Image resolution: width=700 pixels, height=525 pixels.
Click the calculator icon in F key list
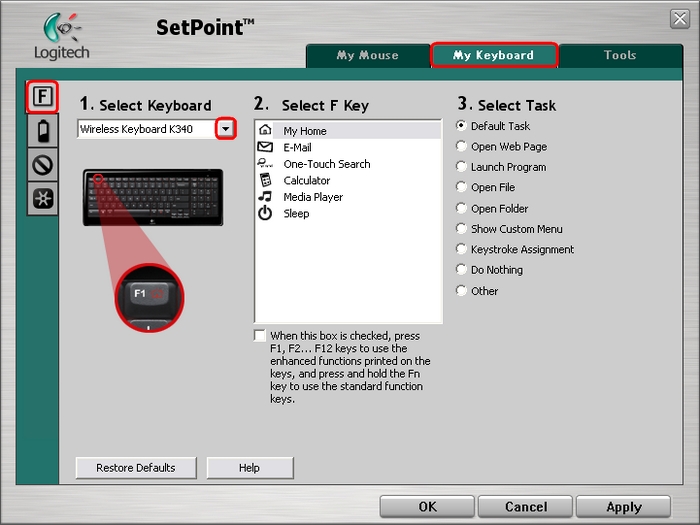[266, 180]
